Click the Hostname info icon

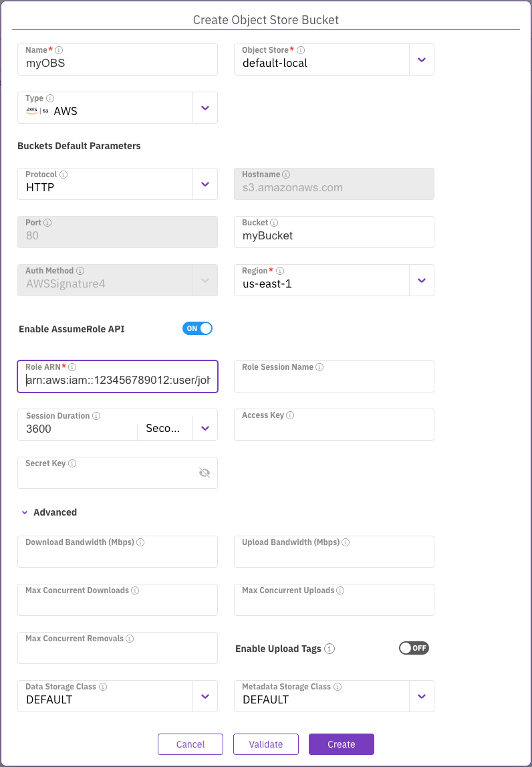click(x=286, y=175)
